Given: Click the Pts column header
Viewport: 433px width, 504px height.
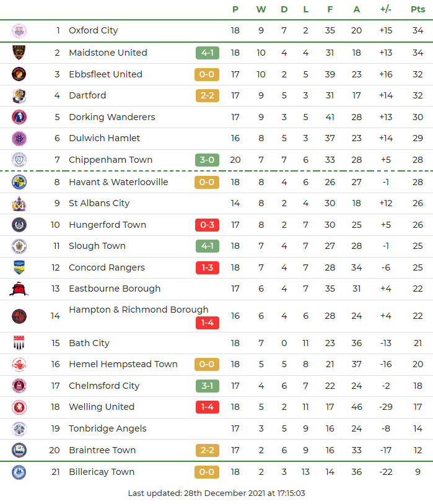Looking at the screenshot, I should [418, 9].
